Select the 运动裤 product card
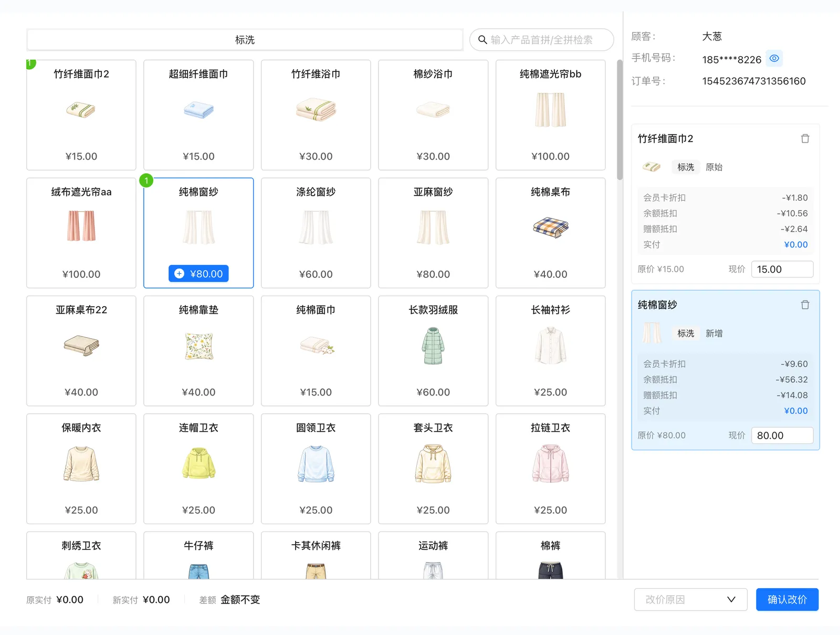 [x=433, y=556]
